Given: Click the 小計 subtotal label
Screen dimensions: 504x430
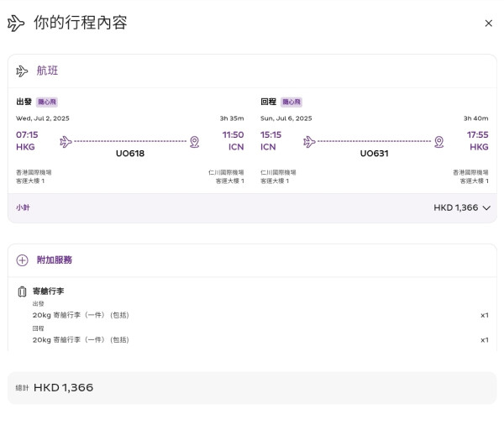Looking at the screenshot, I should click(x=24, y=207).
